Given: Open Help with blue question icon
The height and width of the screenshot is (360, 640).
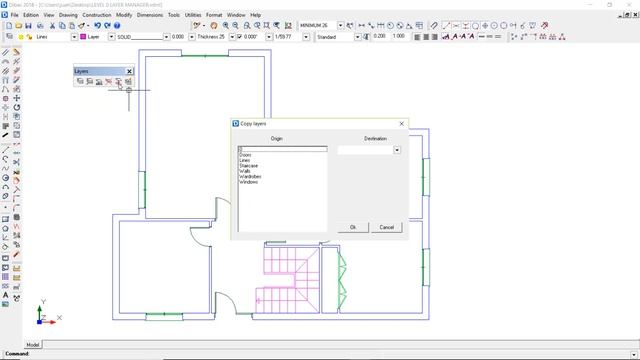Looking at the screenshot, I should (x=117, y=26).
